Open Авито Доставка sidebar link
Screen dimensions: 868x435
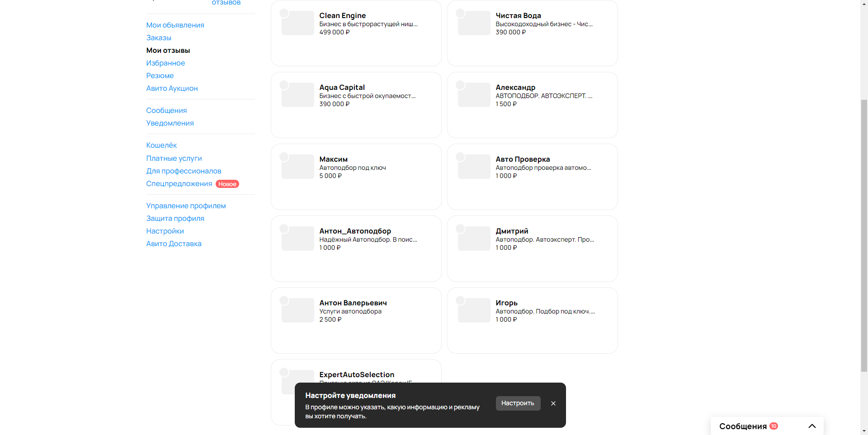(174, 243)
